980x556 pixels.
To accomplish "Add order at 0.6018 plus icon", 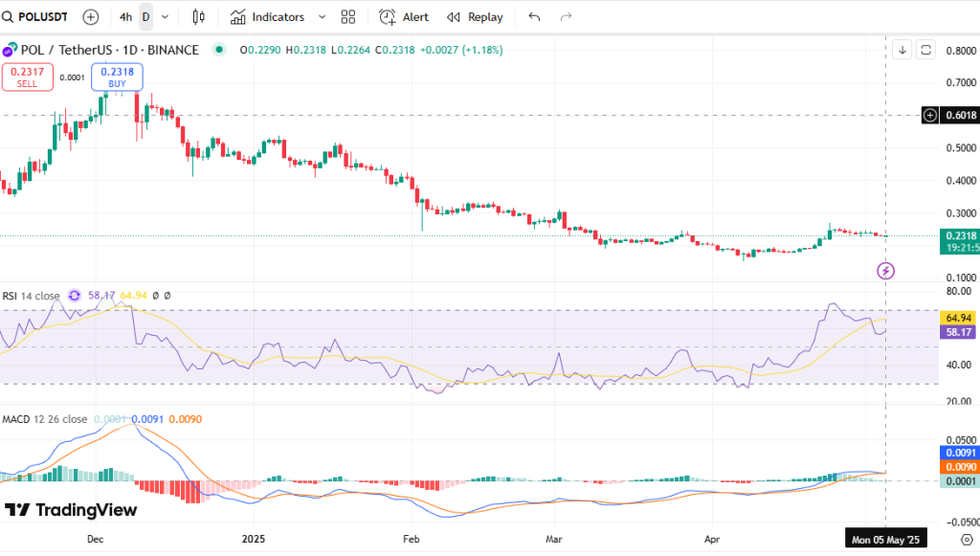I will [x=930, y=115].
